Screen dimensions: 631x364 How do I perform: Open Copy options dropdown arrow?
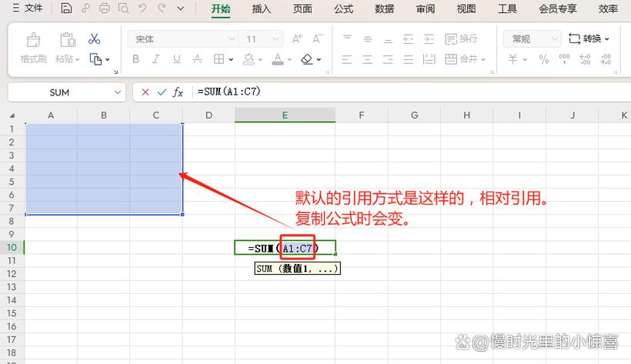pos(108,59)
